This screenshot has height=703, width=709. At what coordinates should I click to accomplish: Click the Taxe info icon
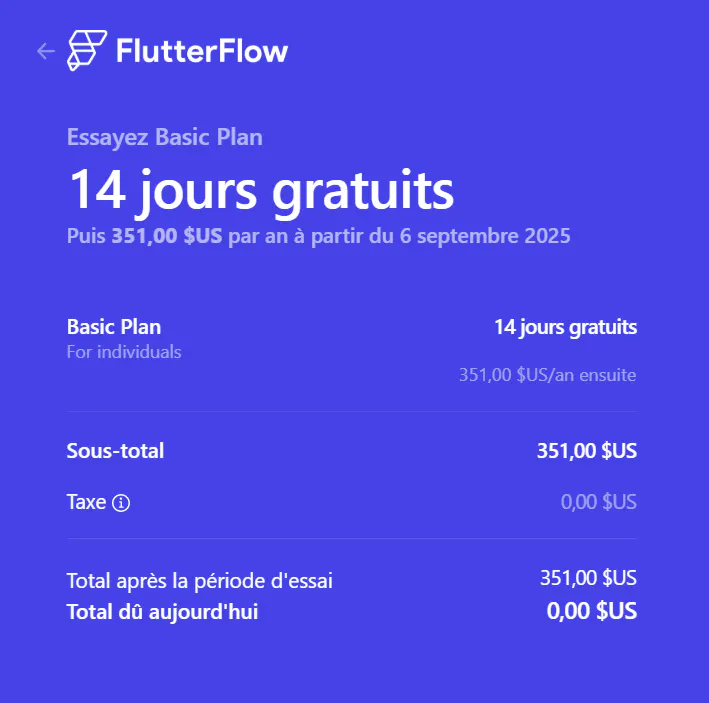(x=122, y=503)
